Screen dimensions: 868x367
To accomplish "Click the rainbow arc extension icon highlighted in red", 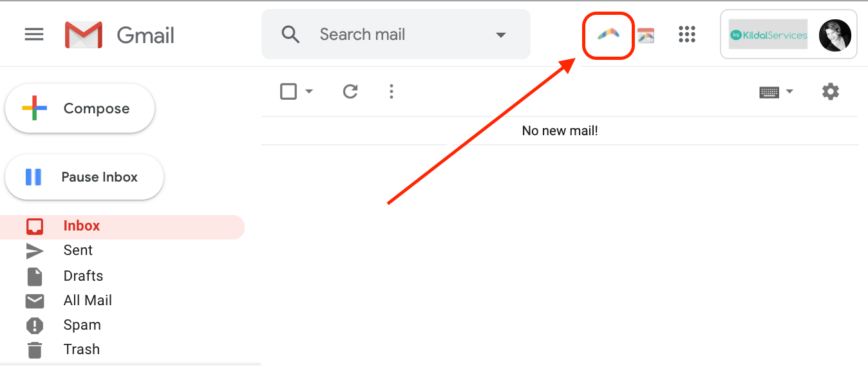I will (x=609, y=34).
